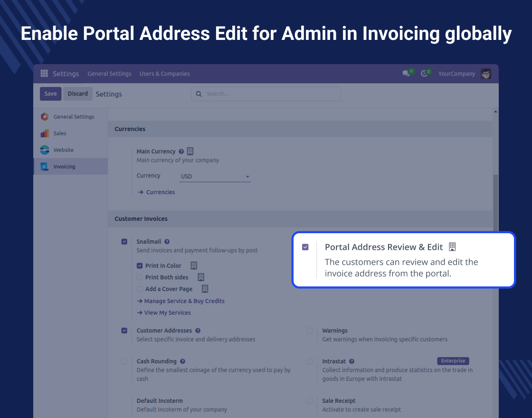This screenshot has width=532, height=418.
Task: Toggle the Customer Addresses checkbox
Action: point(124,331)
